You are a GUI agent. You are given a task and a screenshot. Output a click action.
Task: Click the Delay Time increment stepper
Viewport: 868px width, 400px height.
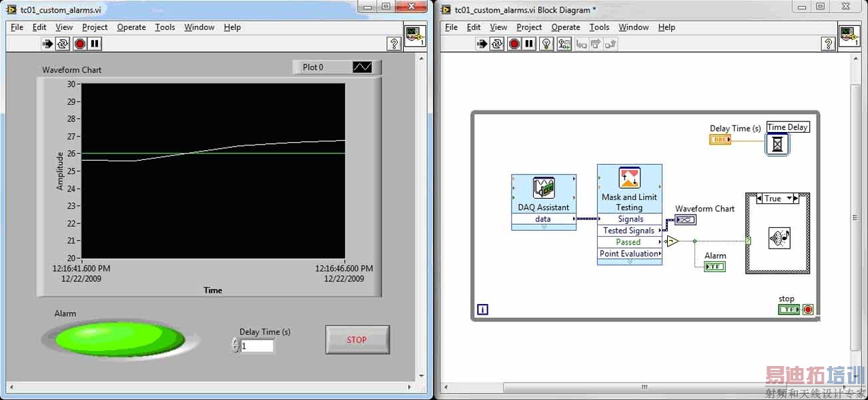(x=235, y=342)
